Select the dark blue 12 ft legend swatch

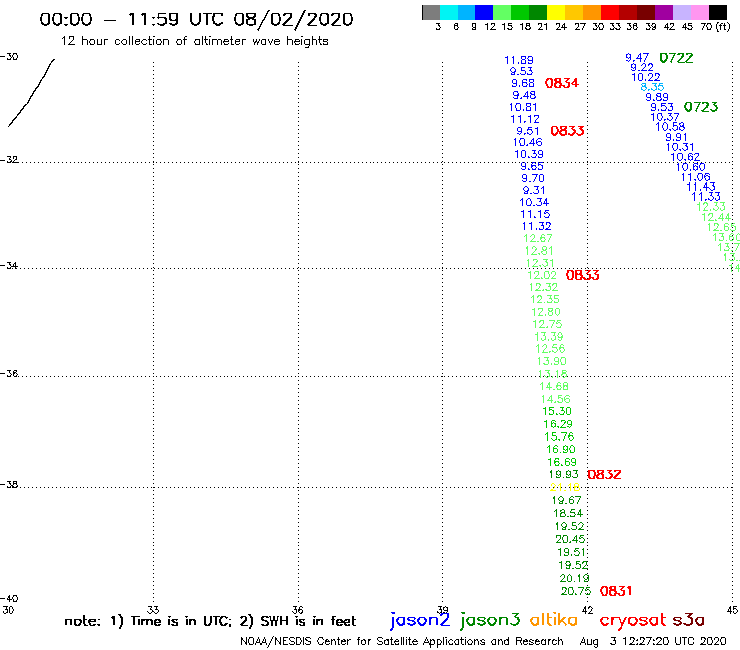pos(484,12)
